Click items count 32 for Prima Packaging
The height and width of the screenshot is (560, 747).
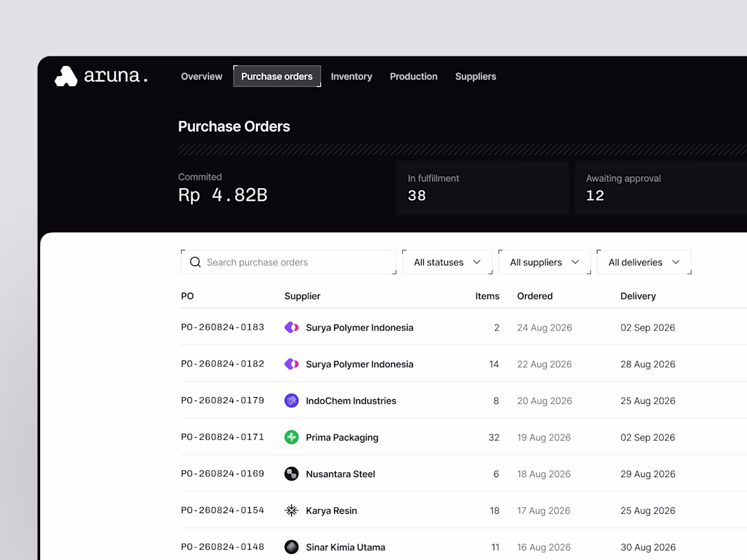tap(494, 438)
